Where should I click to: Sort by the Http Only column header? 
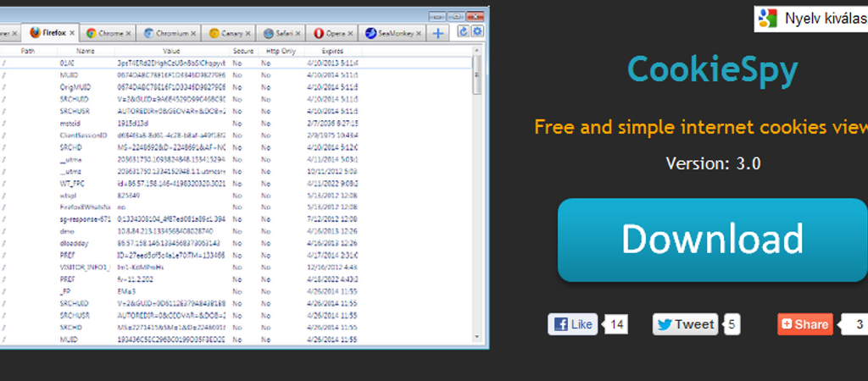pos(281,51)
